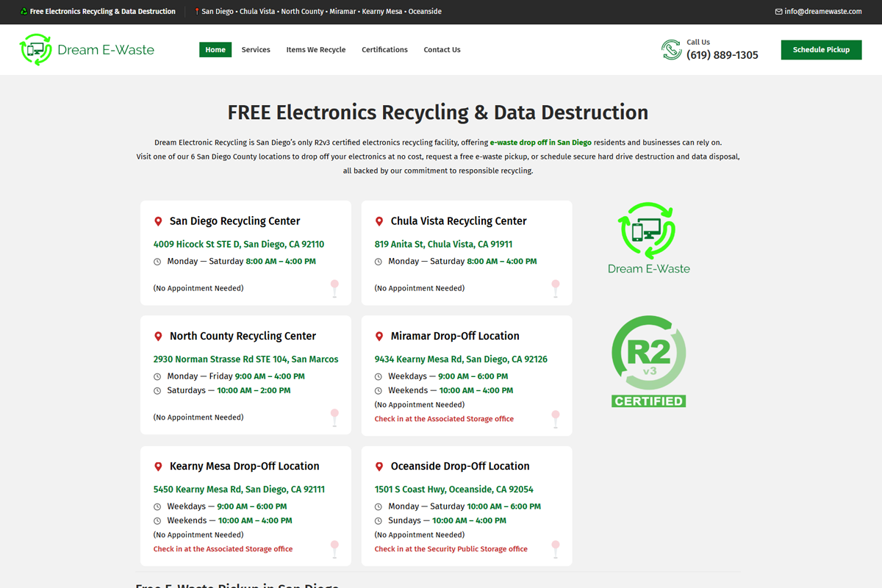Image resolution: width=882 pixels, height=588 pixels.
Task: Open the Services menu item
Action: tap(256, 50)
